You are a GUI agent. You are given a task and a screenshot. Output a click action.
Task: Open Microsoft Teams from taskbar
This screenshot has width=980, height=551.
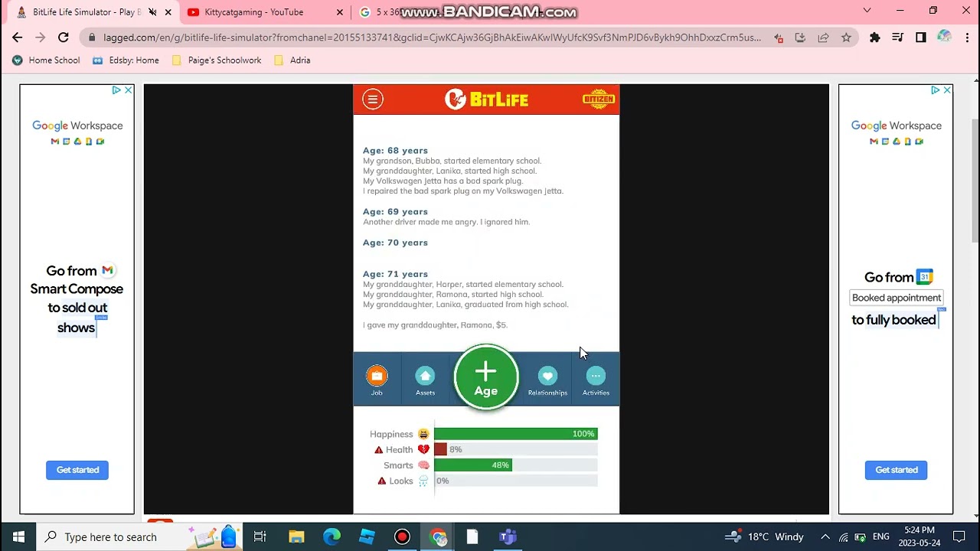coord(508,536)
